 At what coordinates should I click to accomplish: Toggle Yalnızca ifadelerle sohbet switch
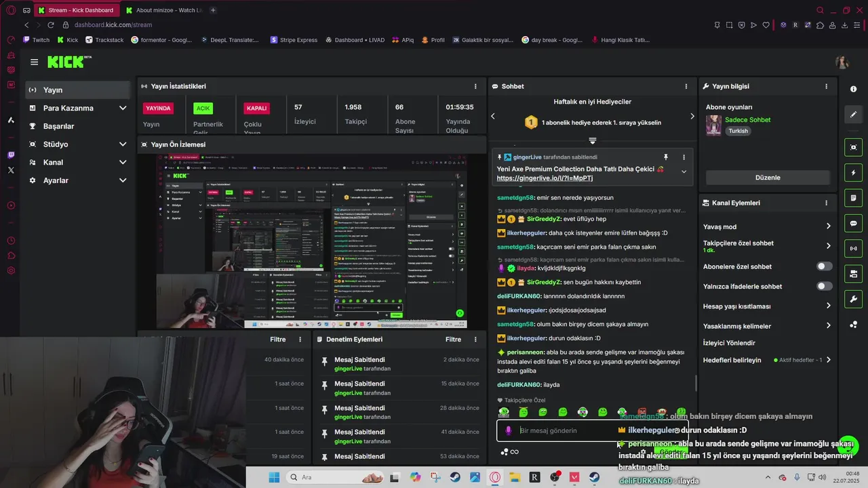click(824, 286)
